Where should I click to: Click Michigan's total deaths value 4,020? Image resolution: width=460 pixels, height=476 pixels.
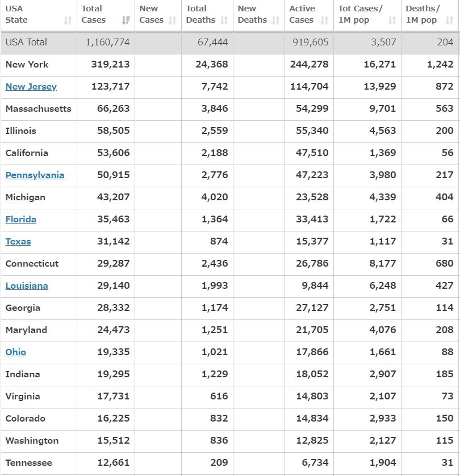click(215, 197)
